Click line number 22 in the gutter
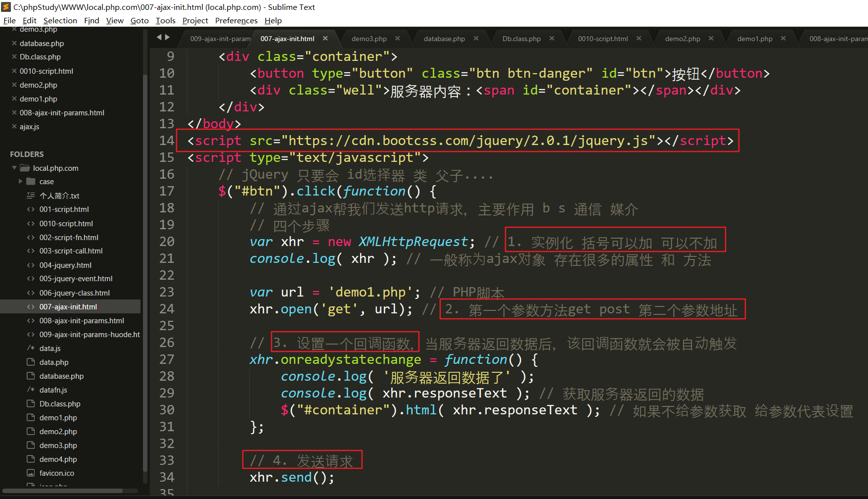The height and width of the screenshot is (499, 868). (167, 275)
